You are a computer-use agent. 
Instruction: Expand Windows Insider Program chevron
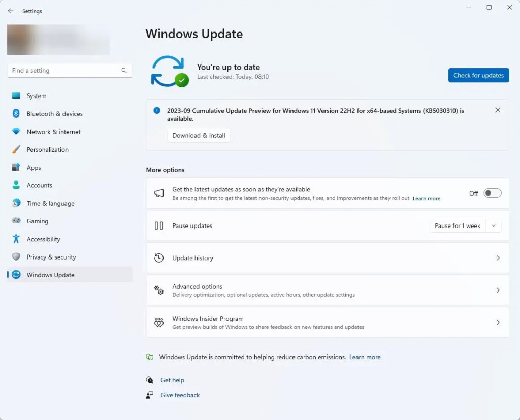pos(498,322)
